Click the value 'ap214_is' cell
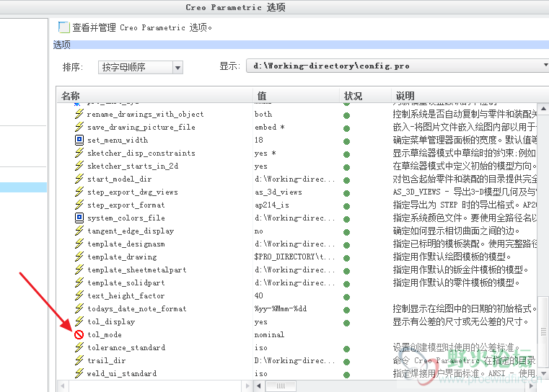 point(272,205)
